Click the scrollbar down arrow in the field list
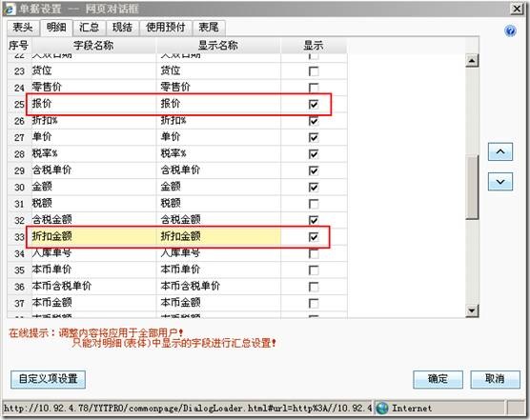Screen dimensions: 530x420 click(x=472, y=310)
